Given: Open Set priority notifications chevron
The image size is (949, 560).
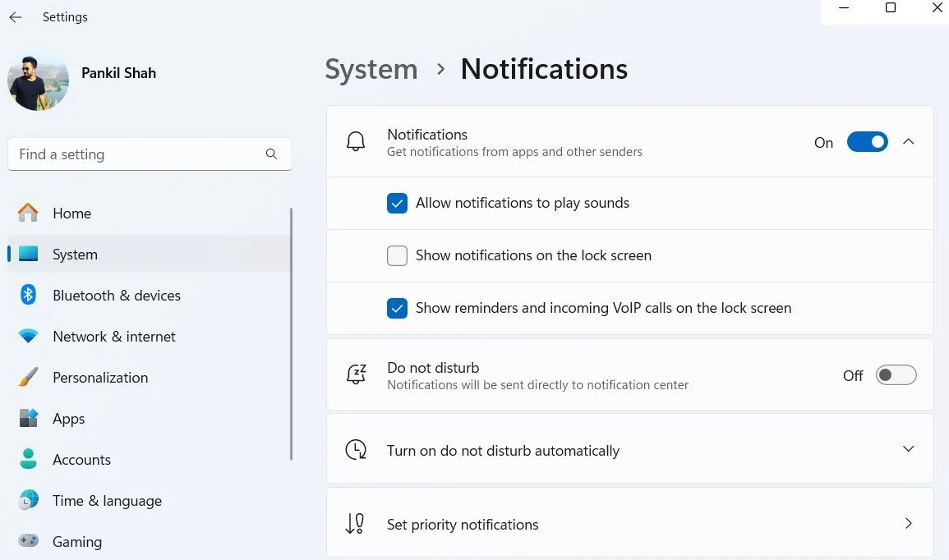Looking at the screenshot, I should pyautogui.click(x=909, y=523).
